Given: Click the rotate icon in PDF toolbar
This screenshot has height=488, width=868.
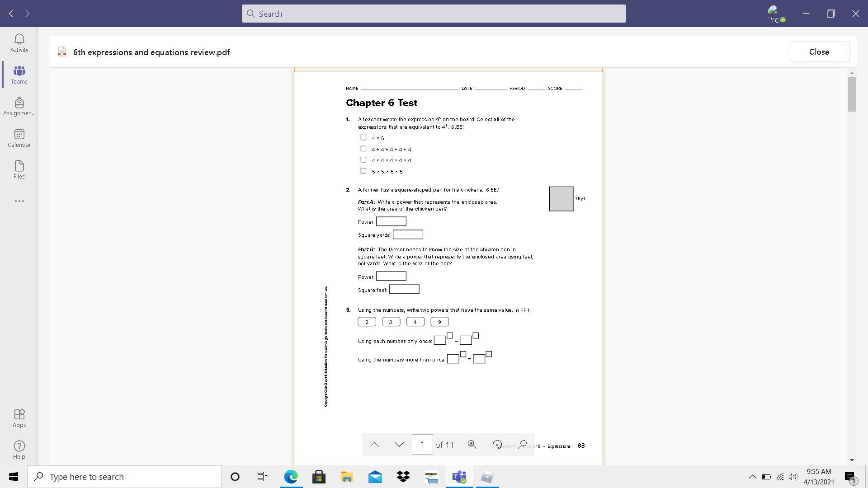Looking at the screenshot, I should tap(497, 445).
